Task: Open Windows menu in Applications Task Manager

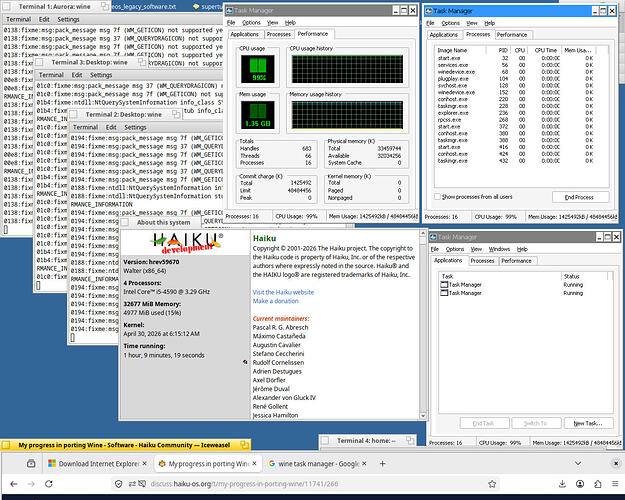Action: [x=499, y=249]
